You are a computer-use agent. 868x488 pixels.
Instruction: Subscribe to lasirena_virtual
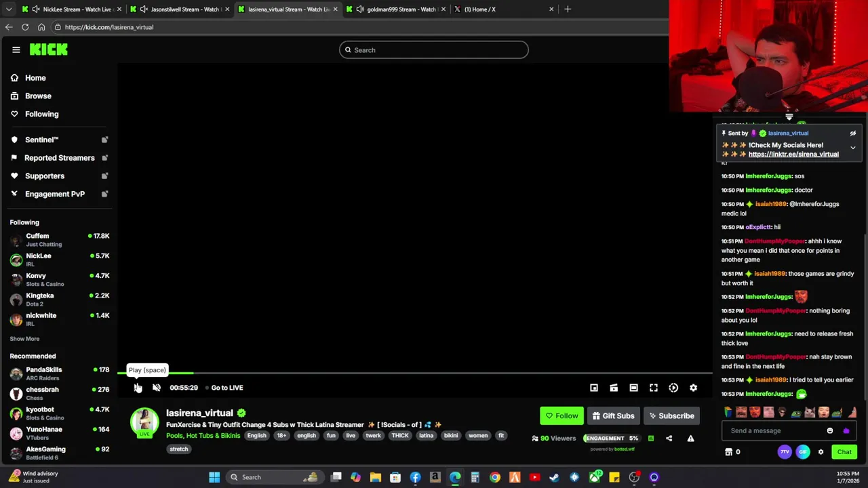[x=671, y=415]
